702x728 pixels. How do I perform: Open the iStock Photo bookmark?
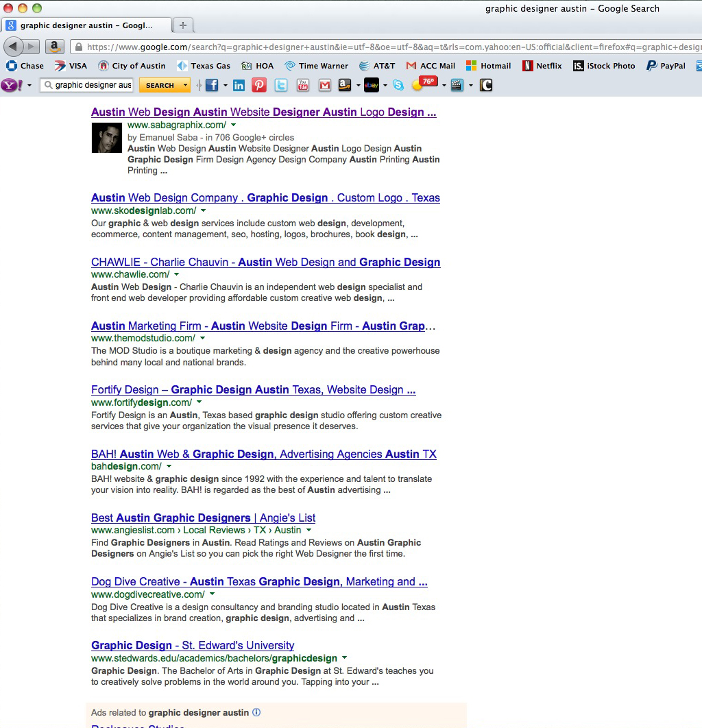[x=604, y=66]
